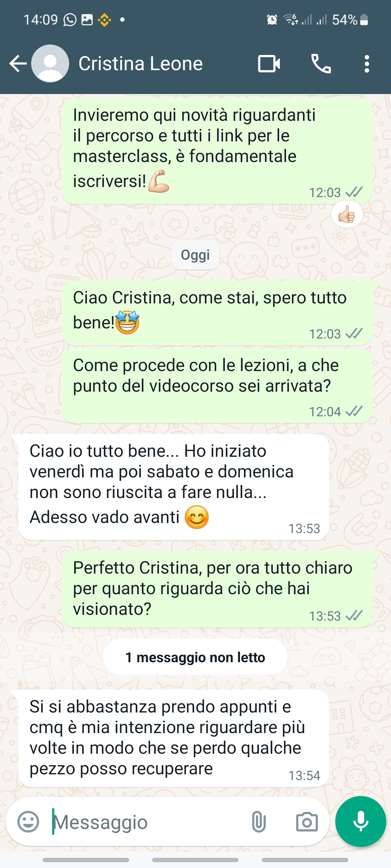Open the three-dot options menu
This screenshot has height=868, width=391.
coord(367,64)
